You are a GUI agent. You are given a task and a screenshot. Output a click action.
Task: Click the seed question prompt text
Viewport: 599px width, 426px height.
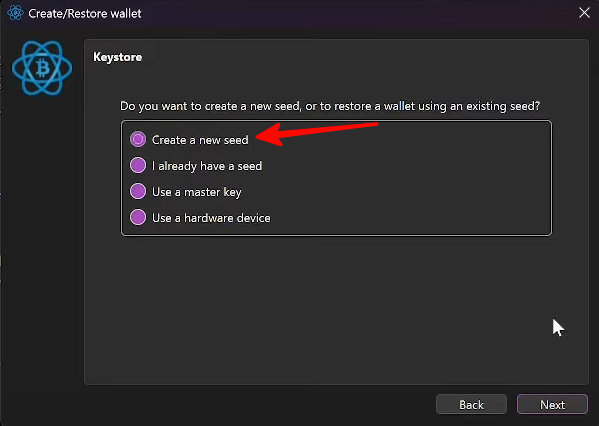point(330,106)
